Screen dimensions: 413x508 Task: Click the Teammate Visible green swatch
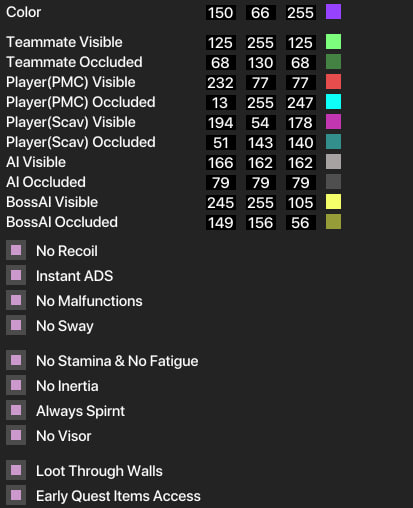point(333,42)
